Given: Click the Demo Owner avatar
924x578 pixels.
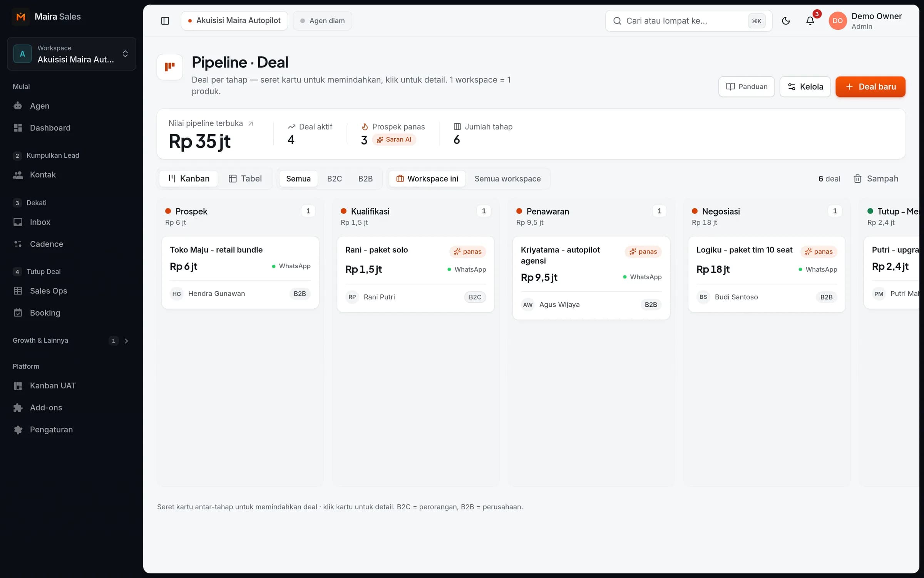Looking at the screenshot, I should pos(837,21).
